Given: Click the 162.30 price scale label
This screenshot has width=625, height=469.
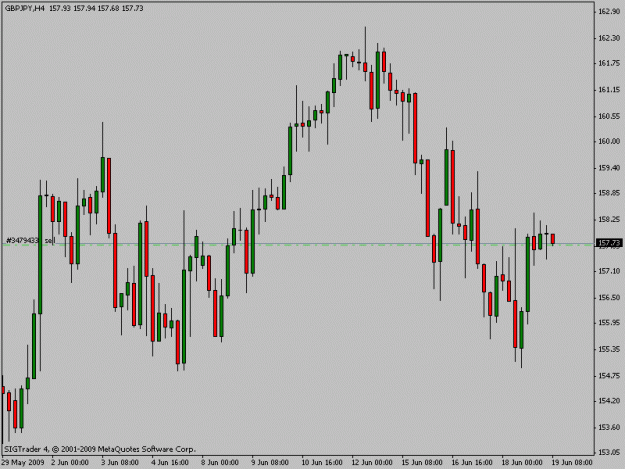Looking at the screenshot, I should [x=609, y=38].
